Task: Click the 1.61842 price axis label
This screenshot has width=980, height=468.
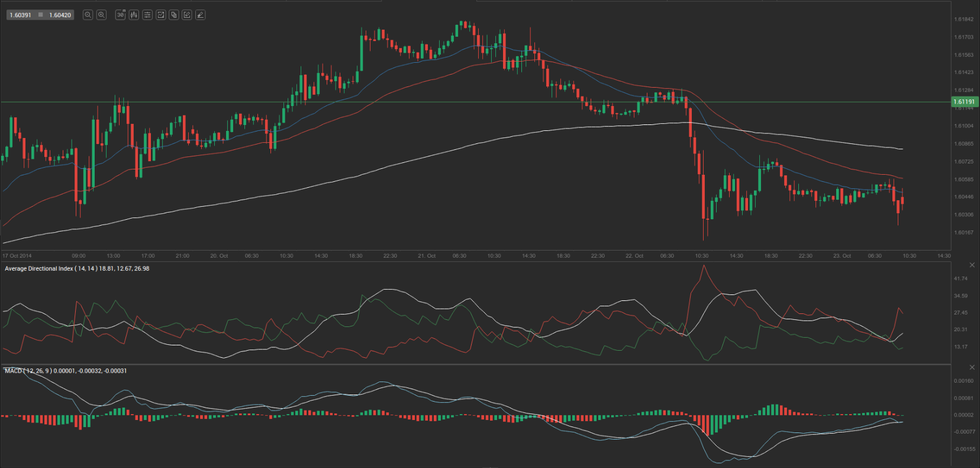Action: (963, 20)
